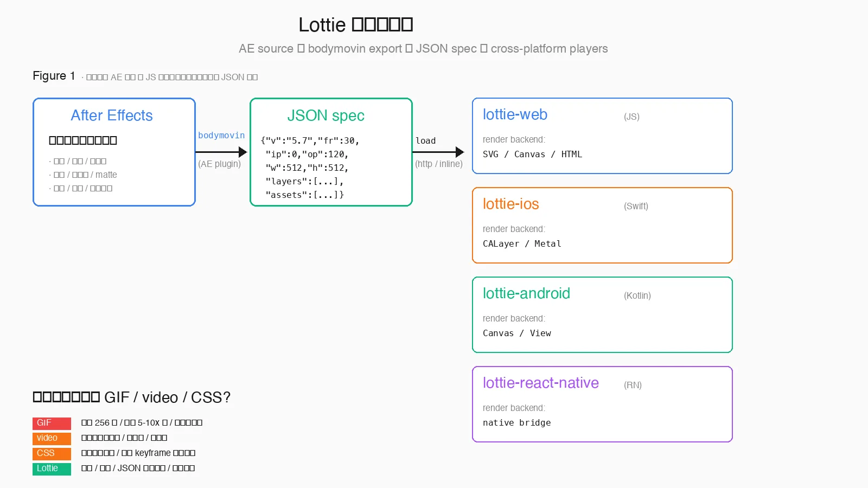
Task: Select the GIF description mentioning "256" and "5-10x"
Action: pyautogui.click(x=142, y=423)
